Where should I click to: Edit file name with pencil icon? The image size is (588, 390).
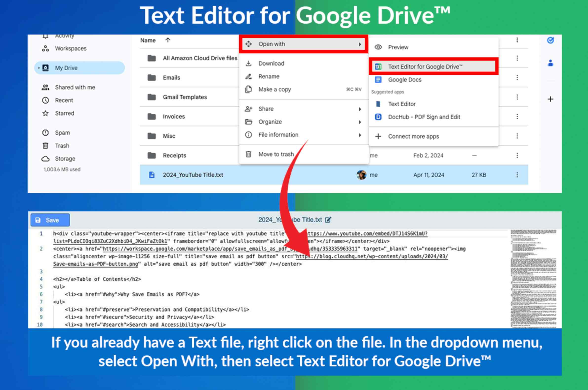pyautogui.click(x=328, y=220)
